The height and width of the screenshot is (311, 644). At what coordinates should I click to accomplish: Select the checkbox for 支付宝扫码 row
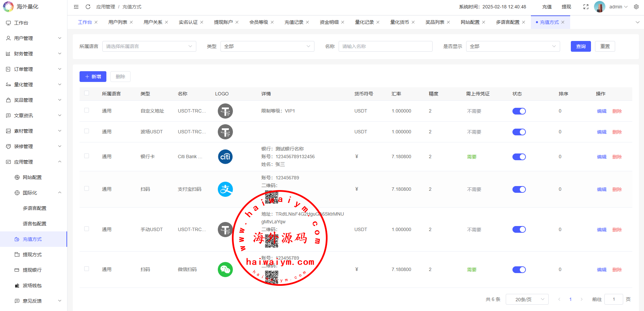(87, 189)
